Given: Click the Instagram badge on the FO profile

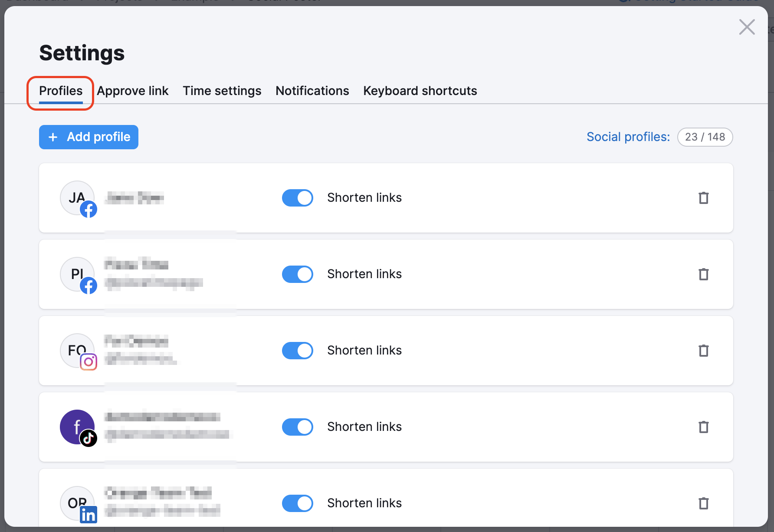Looking at the screenshot, I should 89,362.
